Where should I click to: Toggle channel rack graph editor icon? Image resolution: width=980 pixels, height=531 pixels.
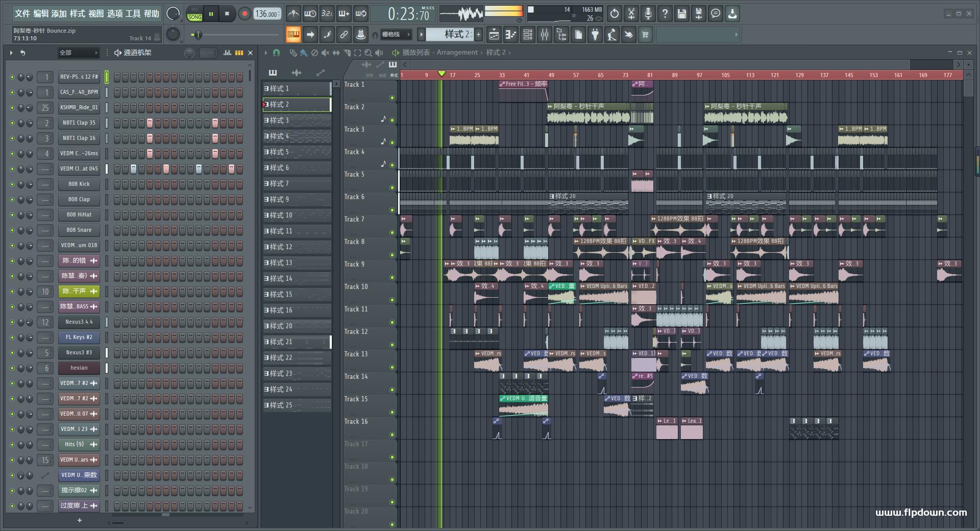pyautogui.click(x=228, y=53)
